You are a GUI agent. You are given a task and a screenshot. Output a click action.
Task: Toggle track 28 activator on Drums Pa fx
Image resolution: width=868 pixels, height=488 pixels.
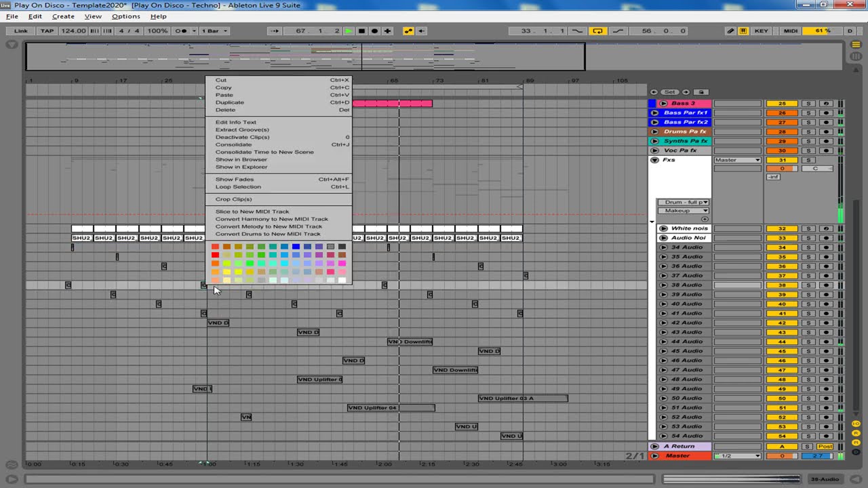782,131
